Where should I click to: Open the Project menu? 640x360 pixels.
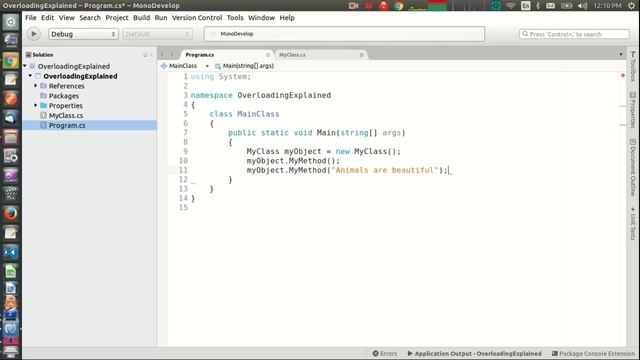[x=117, y=18]
